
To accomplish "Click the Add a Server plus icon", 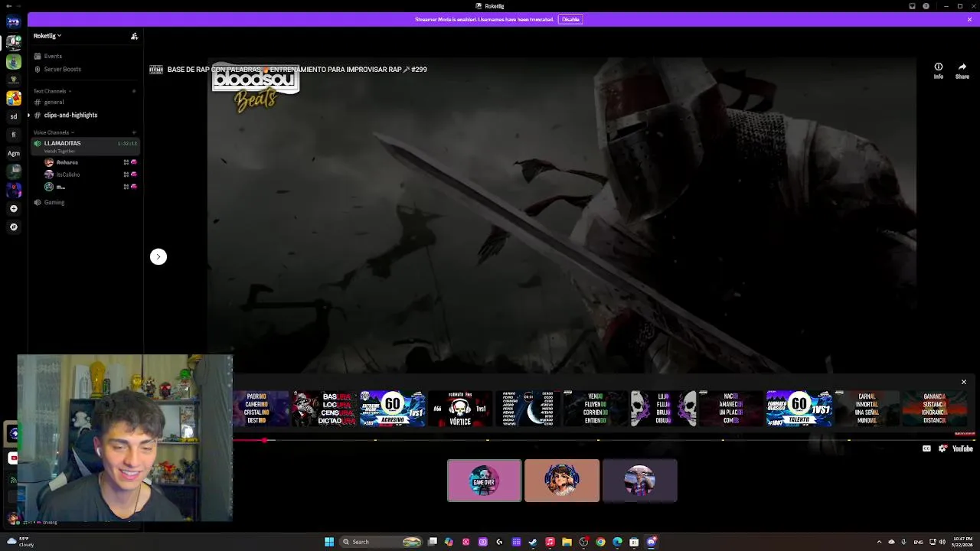I will coord(14,208).
